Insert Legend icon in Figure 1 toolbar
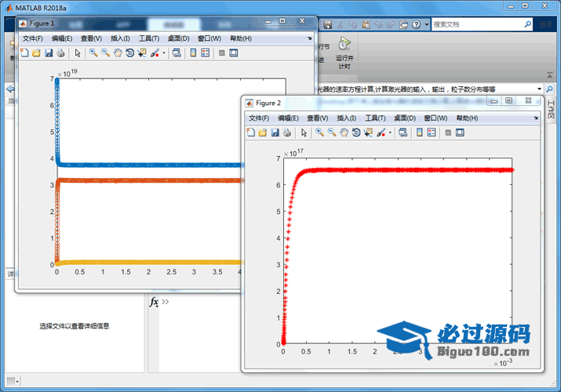Viewport: 561px width, 392px height. 206,53
